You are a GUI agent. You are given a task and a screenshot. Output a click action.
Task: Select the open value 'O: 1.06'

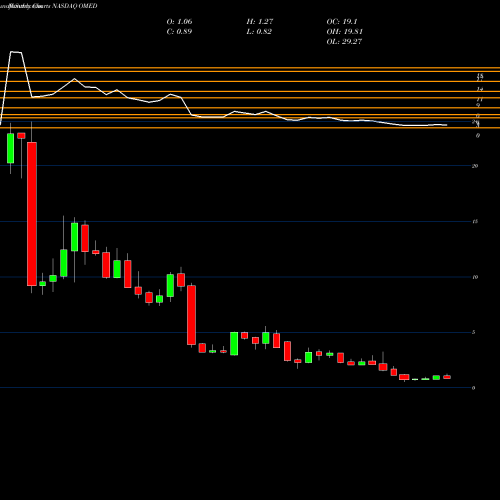(x=179, y=22)
